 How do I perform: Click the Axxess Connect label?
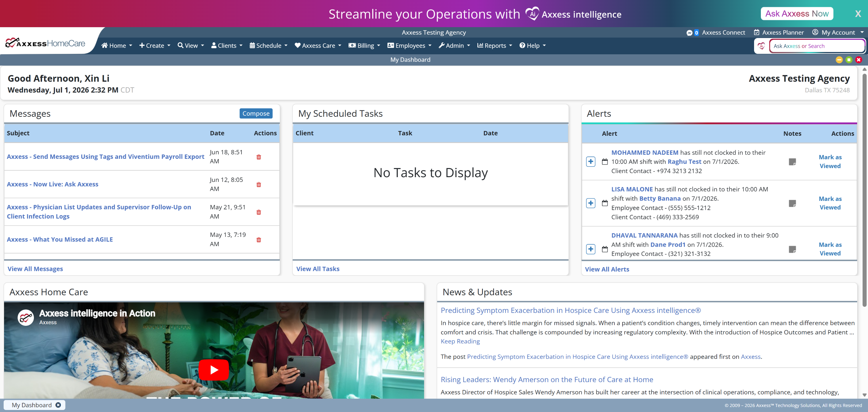coord(724,33)
